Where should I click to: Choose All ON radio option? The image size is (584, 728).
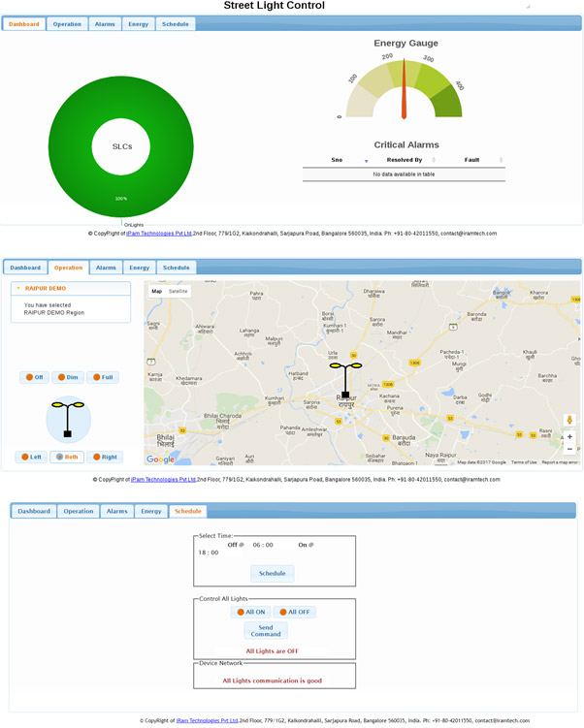tap(251, 612)
